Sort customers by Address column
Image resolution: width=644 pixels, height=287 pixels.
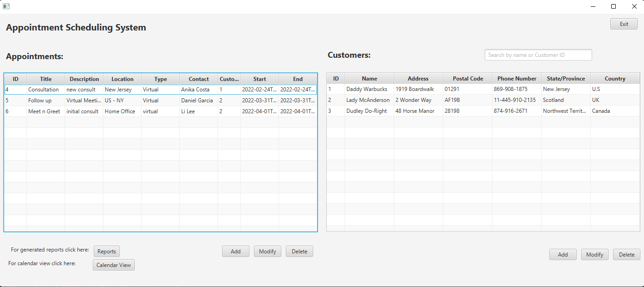[418, 79]
